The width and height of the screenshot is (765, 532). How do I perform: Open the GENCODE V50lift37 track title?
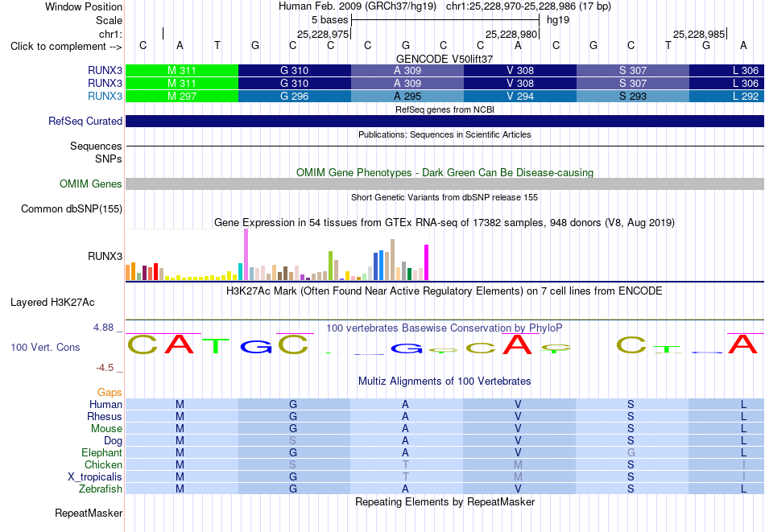click(445, 59)
